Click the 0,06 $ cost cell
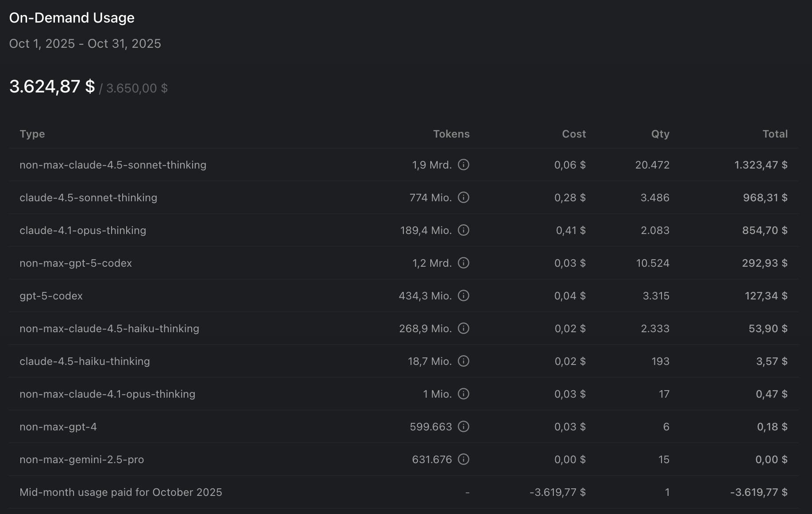This screenshot has width=812, height=514. coord(570,165)
